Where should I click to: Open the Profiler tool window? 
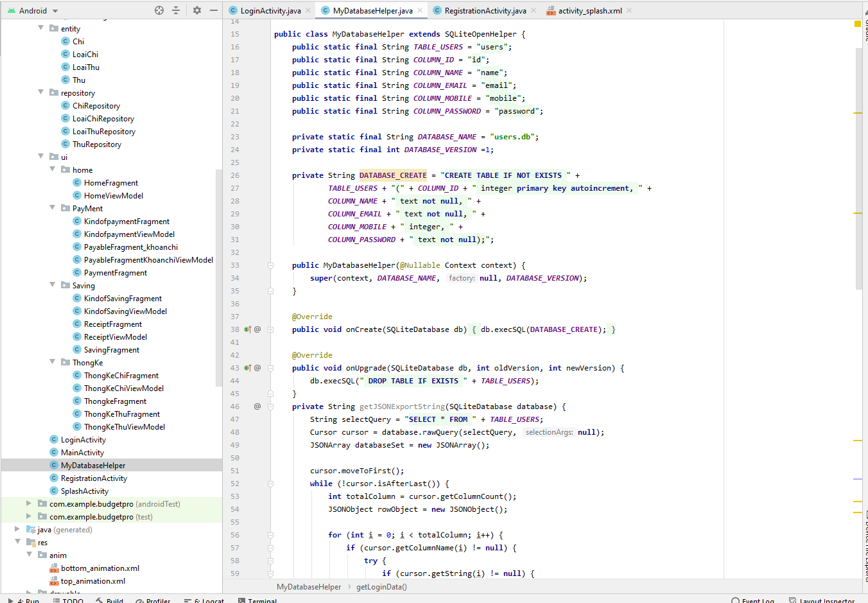(x=153, y=600)
